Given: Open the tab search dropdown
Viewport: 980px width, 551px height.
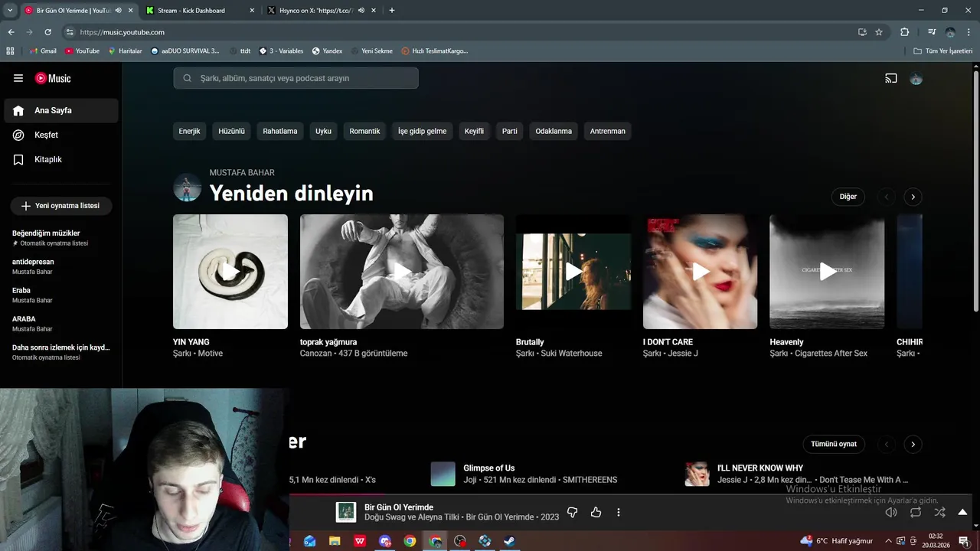Looking at the screenshot, I should coord(10,11).
